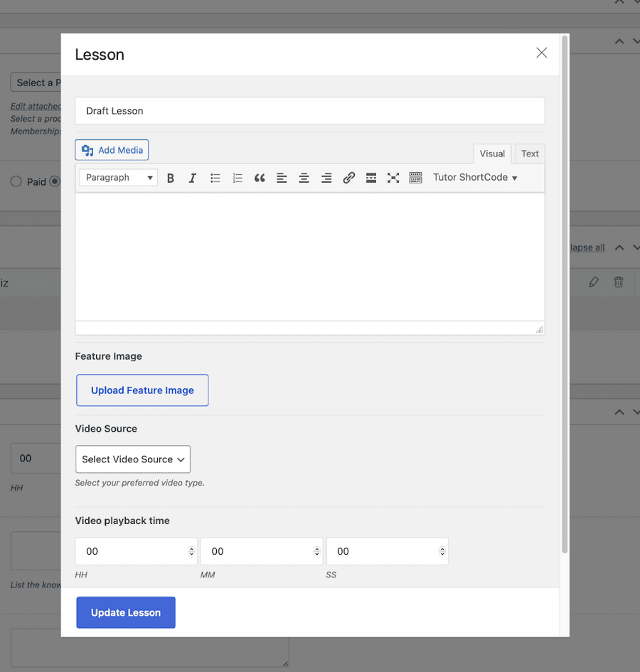Insert the Read More tag
The height and width of the screenshot is (672, 640).
tap(370, 178)
